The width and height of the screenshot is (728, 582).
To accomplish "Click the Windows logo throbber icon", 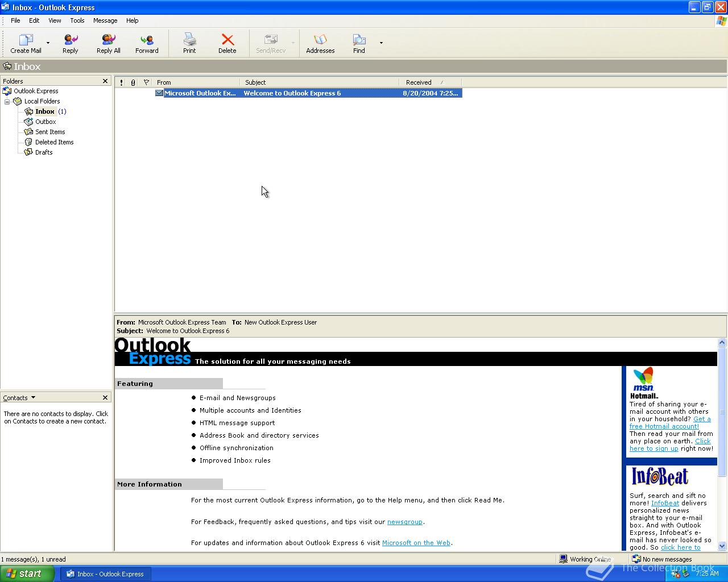I will click(x=721, y=20).
